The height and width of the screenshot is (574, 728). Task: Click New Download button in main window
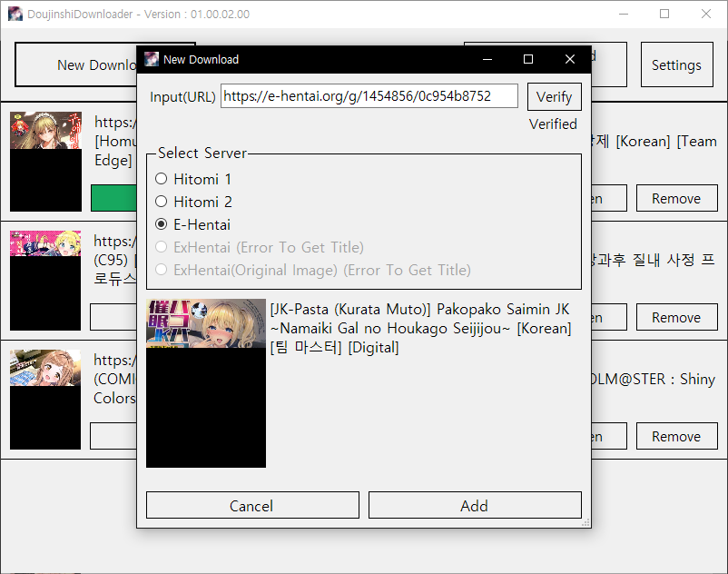point(76,65)
